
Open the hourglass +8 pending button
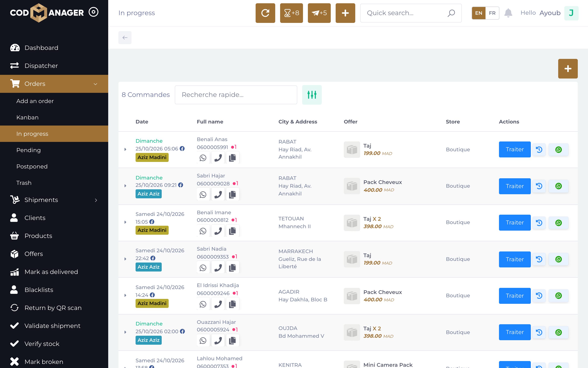(x=291, y=13)
